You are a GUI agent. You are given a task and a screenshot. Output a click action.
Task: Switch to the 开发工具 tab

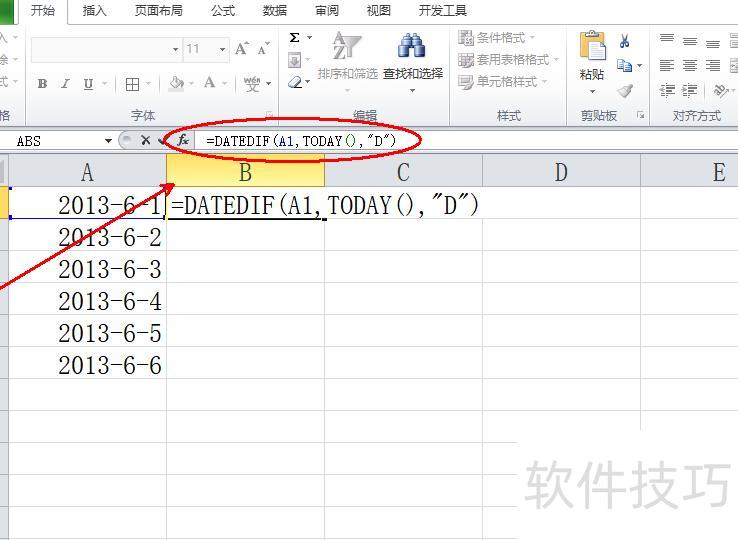pyautogui.click(x=443, y=10)
